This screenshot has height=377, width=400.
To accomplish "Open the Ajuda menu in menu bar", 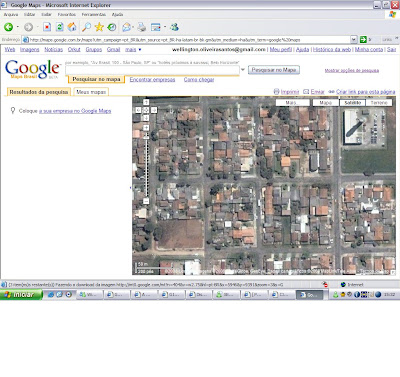I will tap(117, 15).
